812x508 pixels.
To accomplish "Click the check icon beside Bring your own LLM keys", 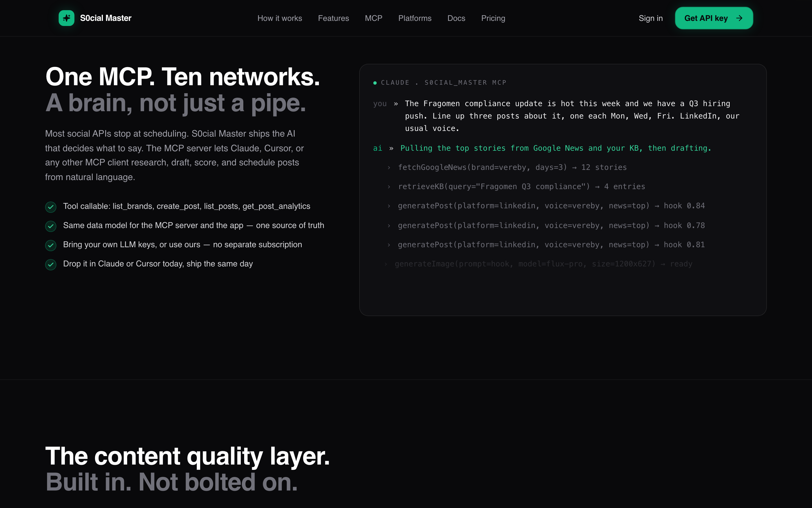I will pos(51,245).
